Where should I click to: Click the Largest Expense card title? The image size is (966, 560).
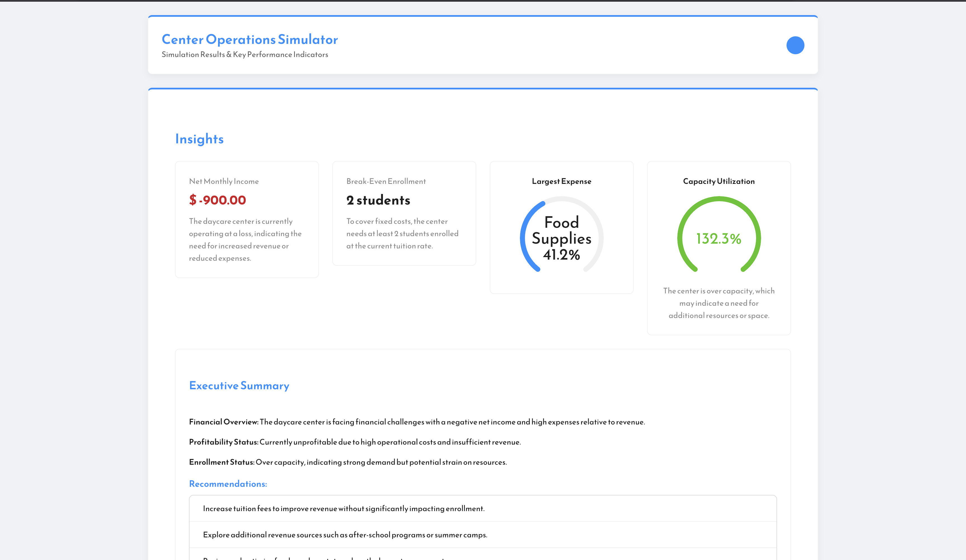561,181
